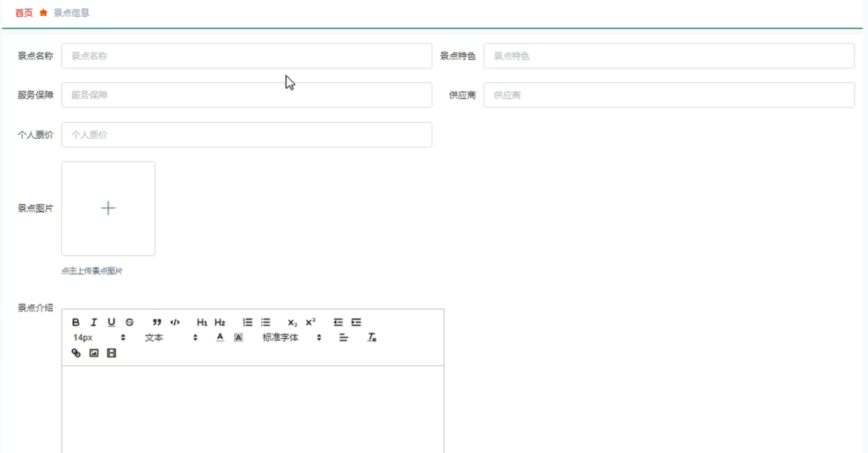The width and height of the screenshot is (868, 453).
Task: Toggle bold formatting in the editor
Action: pos(75,323)
